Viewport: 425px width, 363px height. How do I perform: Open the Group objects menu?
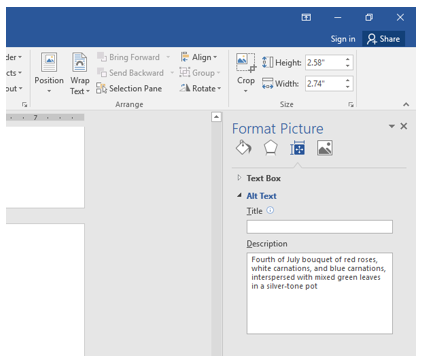200,73
